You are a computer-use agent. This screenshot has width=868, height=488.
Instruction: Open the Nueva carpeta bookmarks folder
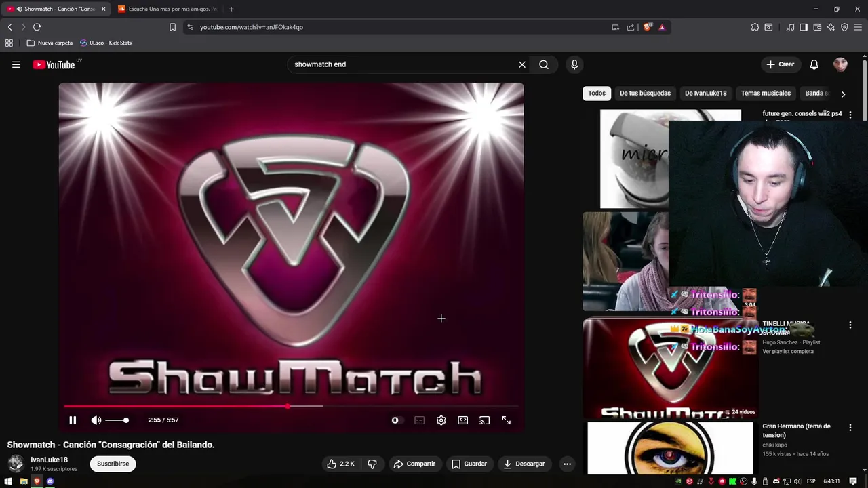[x=50, y=43]
